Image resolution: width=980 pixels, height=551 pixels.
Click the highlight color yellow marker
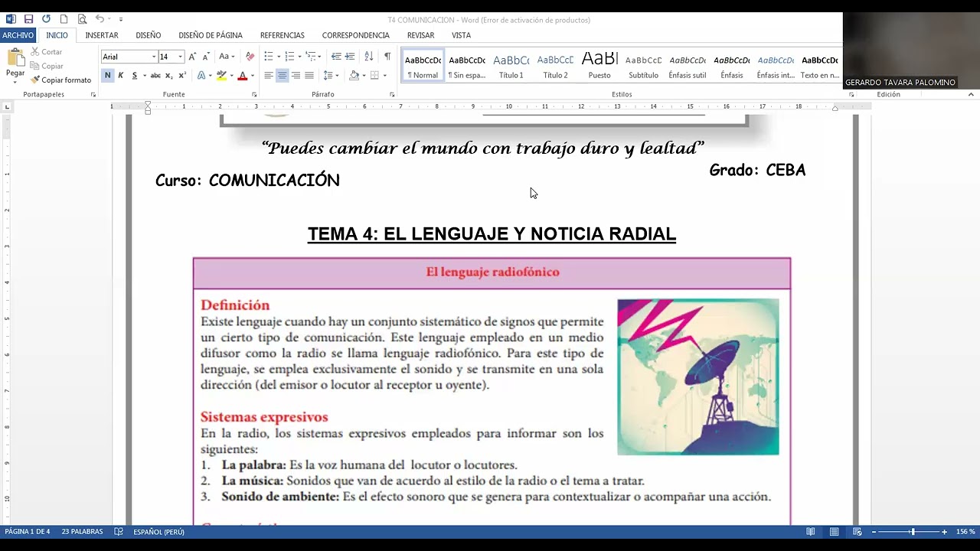[x=221, y=76]
